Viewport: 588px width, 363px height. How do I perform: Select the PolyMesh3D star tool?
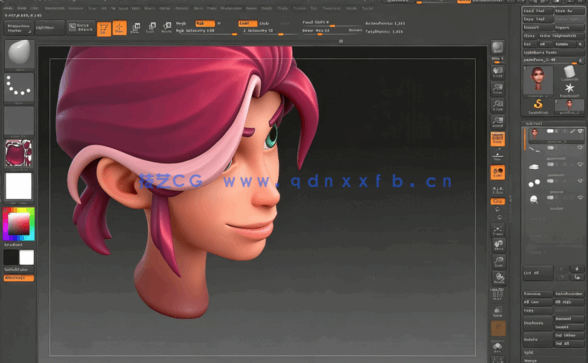click(569, 89)
